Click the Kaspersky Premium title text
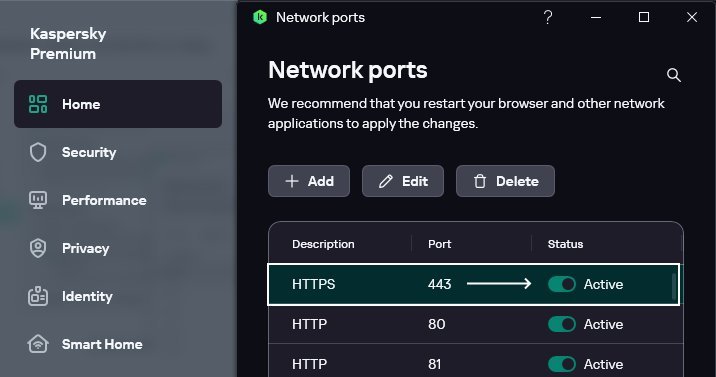Screen dimensions: 716x377 click(68, 44)
